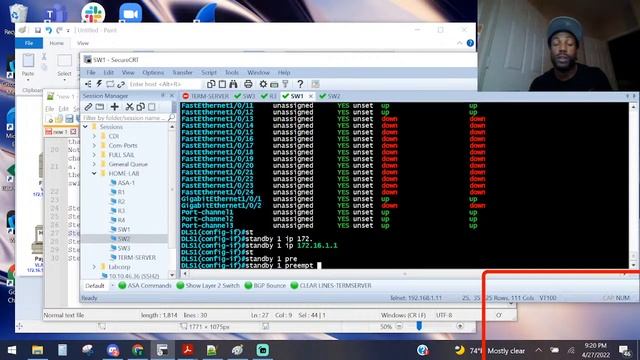Switch to the TERM-SERVER tab
The width and height of the screenshot is (640, 360).
[206, 96]
